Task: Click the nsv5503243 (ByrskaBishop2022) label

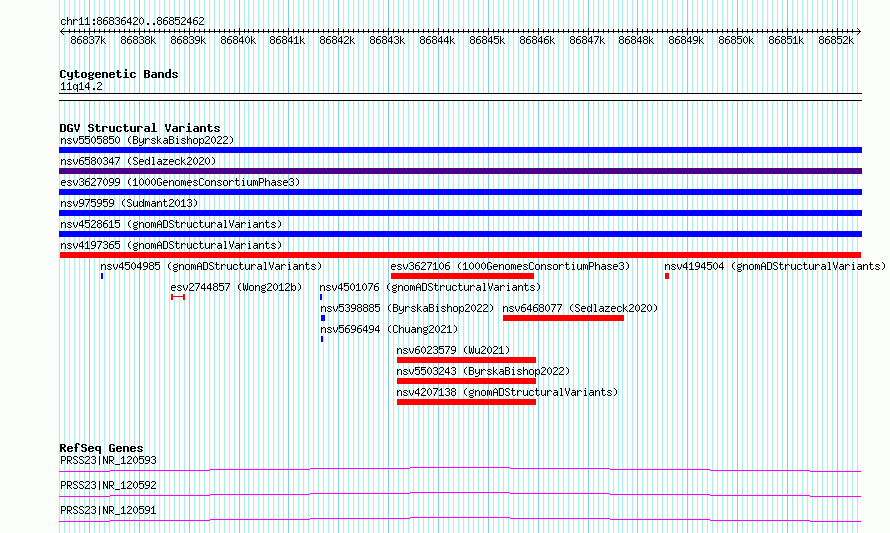Action: point(483,371)
